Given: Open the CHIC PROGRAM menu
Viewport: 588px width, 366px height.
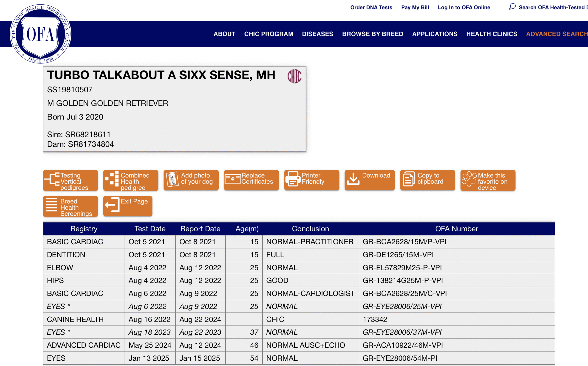Looking at the screenshot, I should point(269,34).
